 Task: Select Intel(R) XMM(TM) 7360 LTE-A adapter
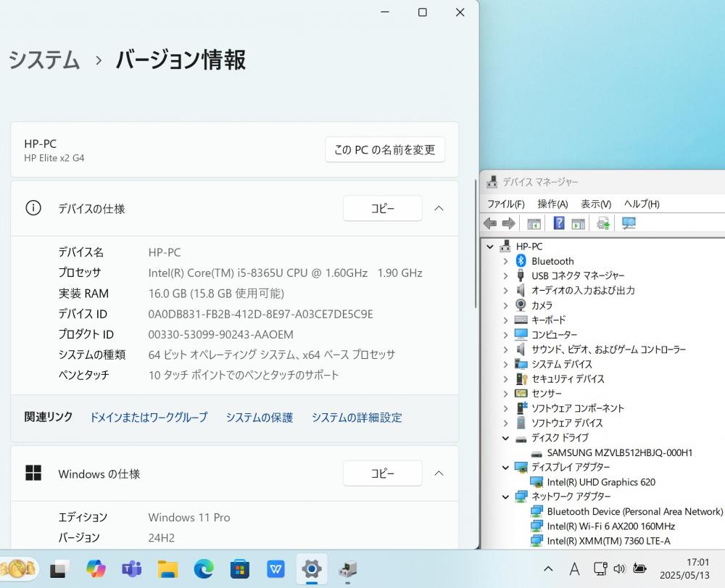(x=608, y=541)
